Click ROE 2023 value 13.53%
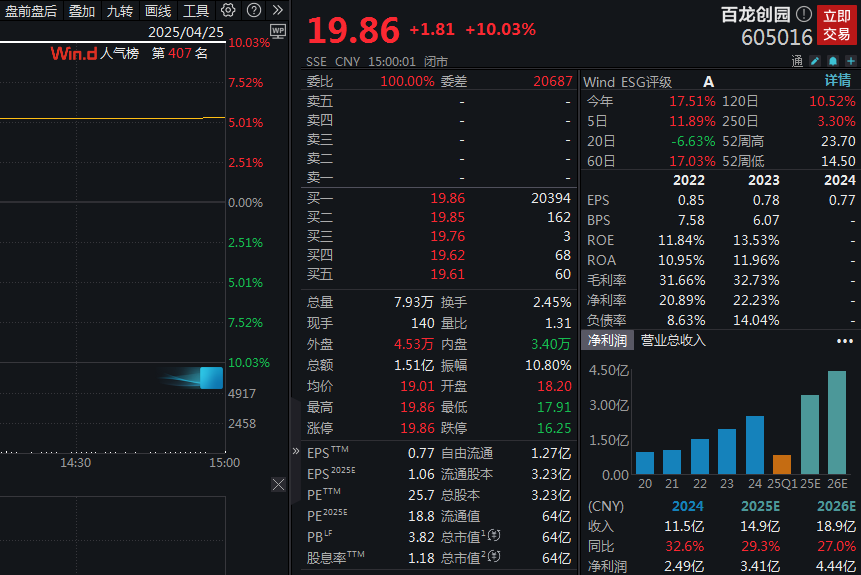The image size is (861, 575). click(756, 241)
